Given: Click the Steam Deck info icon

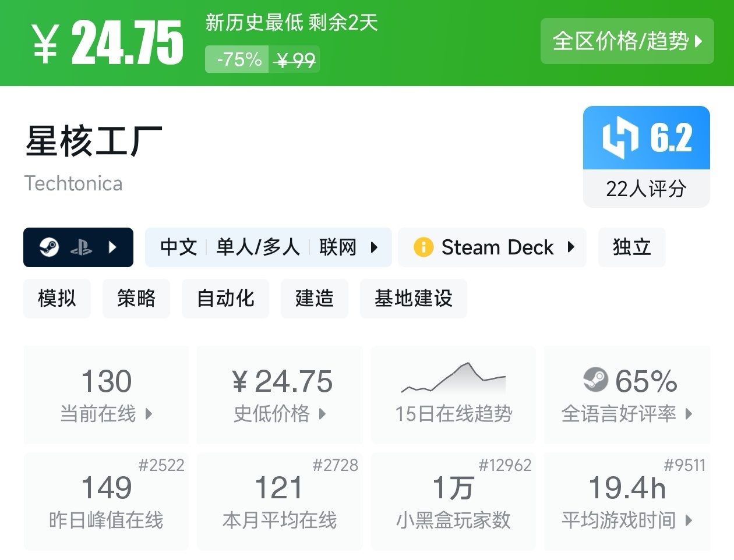Looking at the screenshot, I should (424, 247).
